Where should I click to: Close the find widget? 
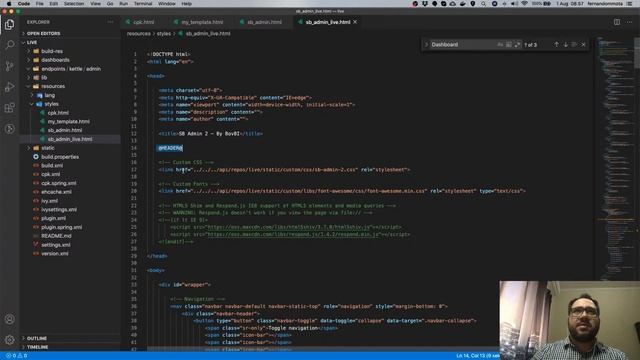[583, 44]
